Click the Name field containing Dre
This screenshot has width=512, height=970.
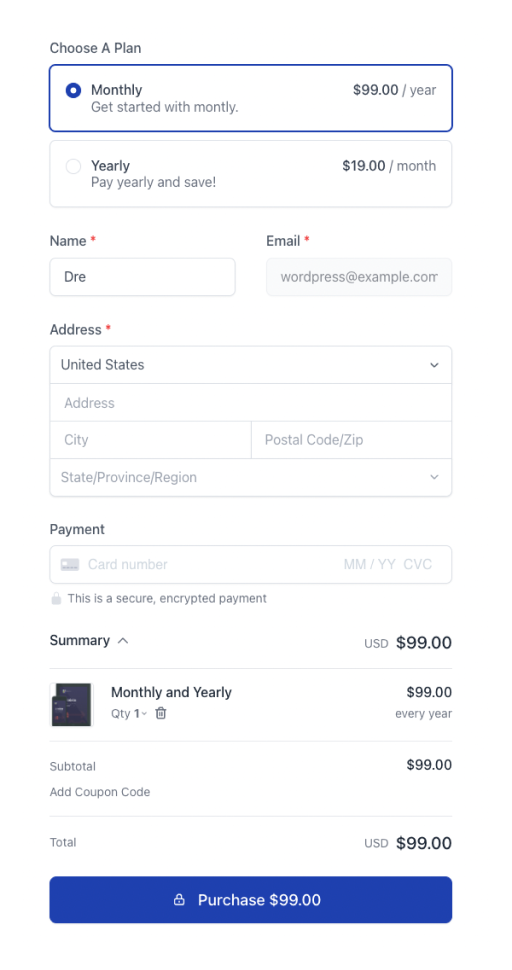(x=142, y=277)
